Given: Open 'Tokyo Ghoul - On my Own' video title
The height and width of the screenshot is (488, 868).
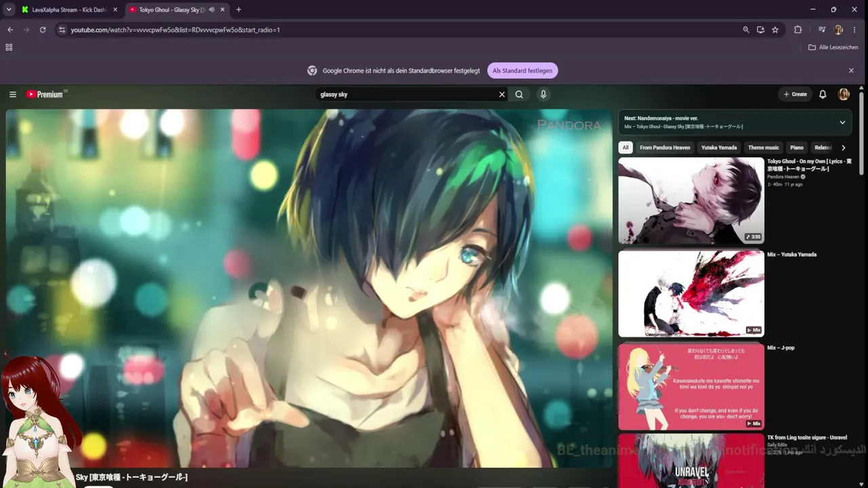Looking at the screenshot, I should pyautogui.click(x=809, y=165).
